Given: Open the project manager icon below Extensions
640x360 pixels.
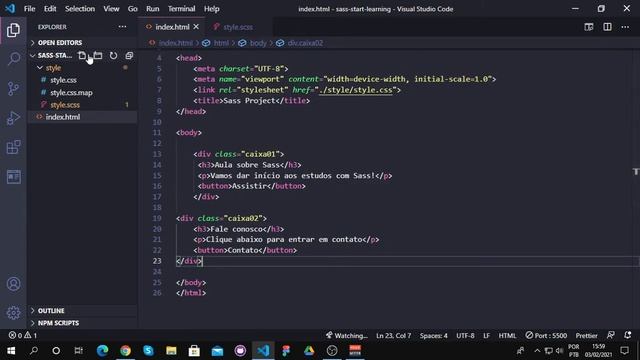Looking at the screenshot, I should click(x=13, y=177).
